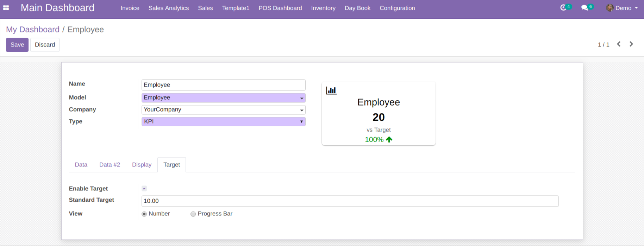The image size is (644, 246).
Task: Select the Progress Bar radio option
Action: (193, 214)
